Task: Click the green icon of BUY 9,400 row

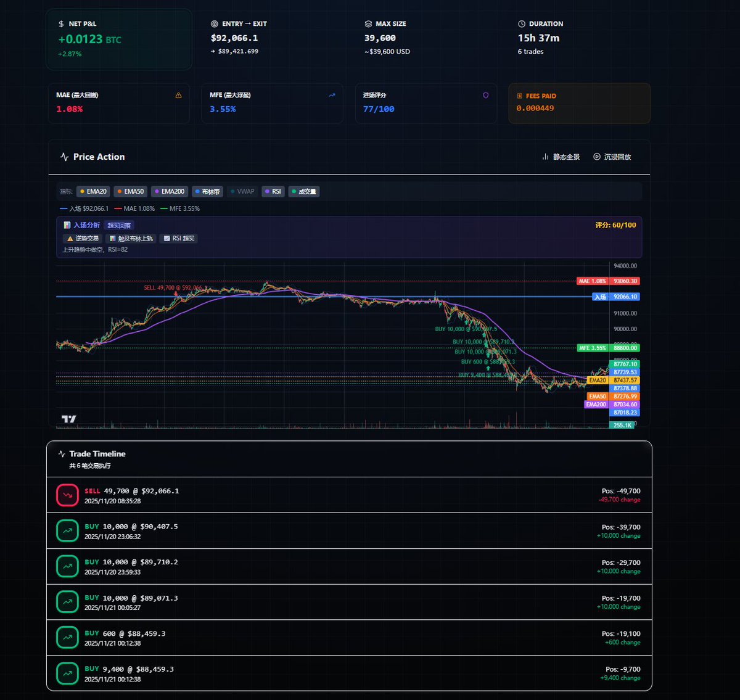Action: coord(67,673)
